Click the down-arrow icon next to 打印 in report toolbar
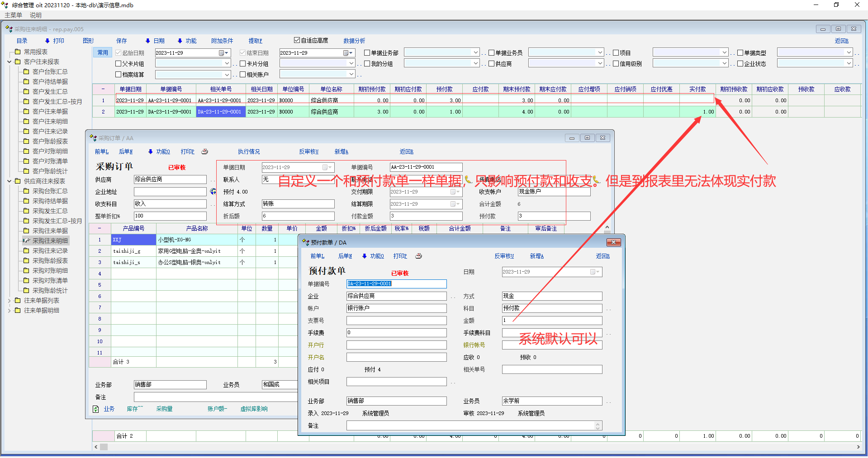Viewport: 868px width, 458px height. [x=47, y=41]
